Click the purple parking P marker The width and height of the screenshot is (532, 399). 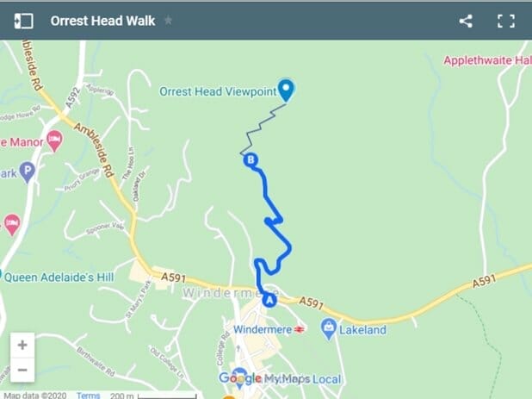(28, 171)
